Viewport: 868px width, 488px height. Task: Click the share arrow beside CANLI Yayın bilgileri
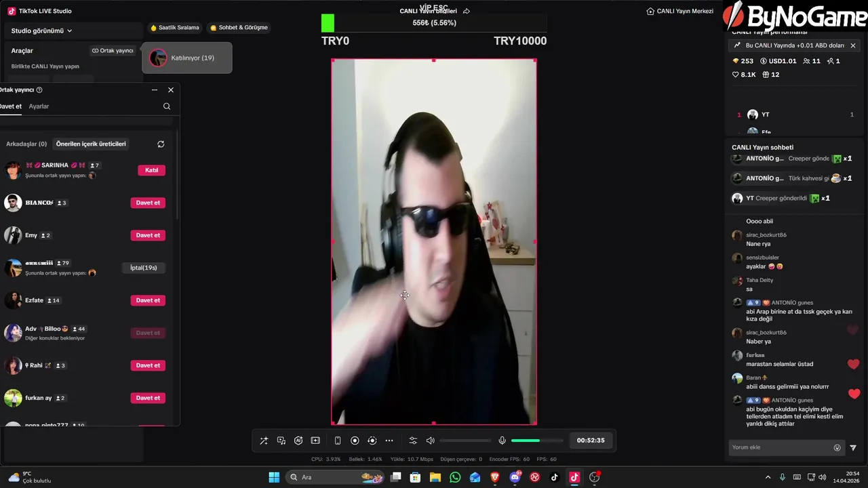click(467, 12)
